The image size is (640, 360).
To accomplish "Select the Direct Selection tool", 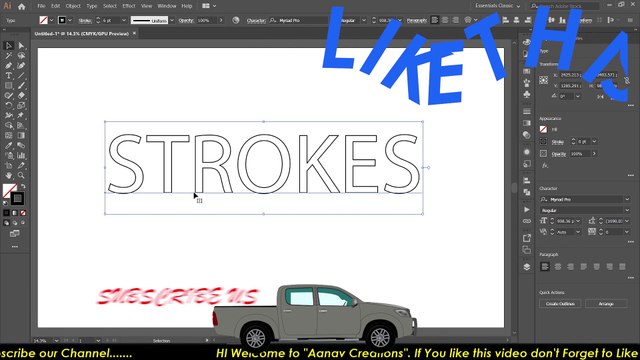I will coord(21,46).
